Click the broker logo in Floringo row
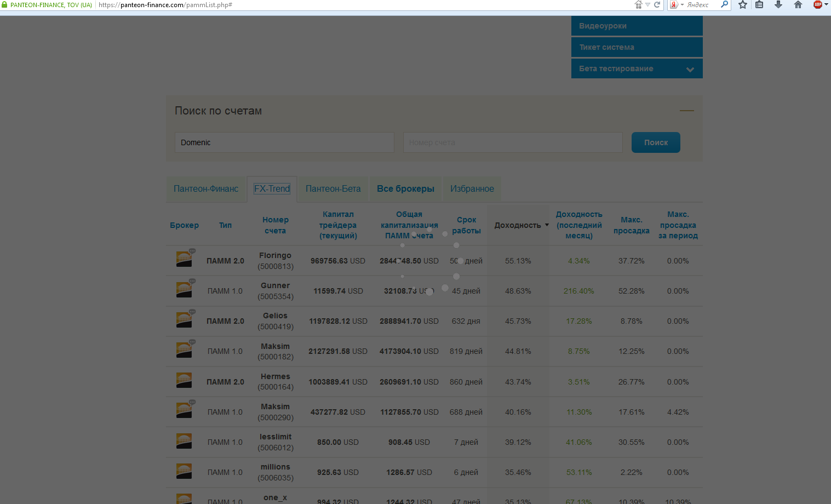The image size is (831, 504). click(184, 260)
